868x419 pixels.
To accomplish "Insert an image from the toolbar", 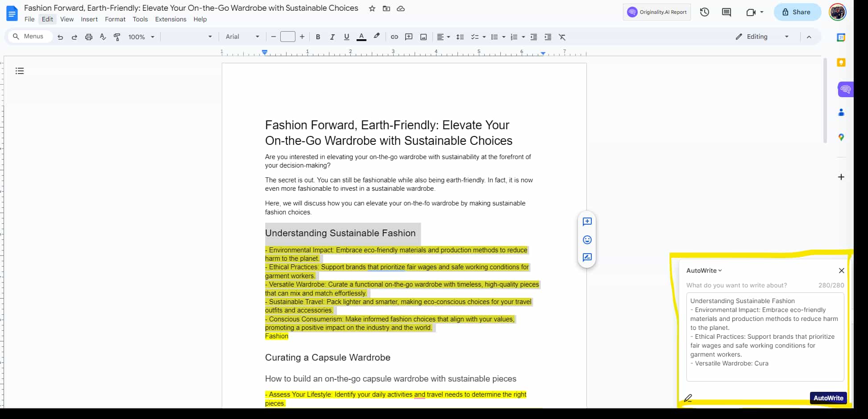I will pos(423,37).
